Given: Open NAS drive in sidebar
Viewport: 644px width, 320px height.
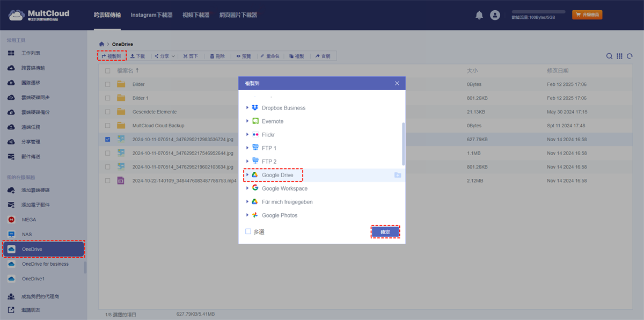Looking at the screenshot, I should [27, 235].
